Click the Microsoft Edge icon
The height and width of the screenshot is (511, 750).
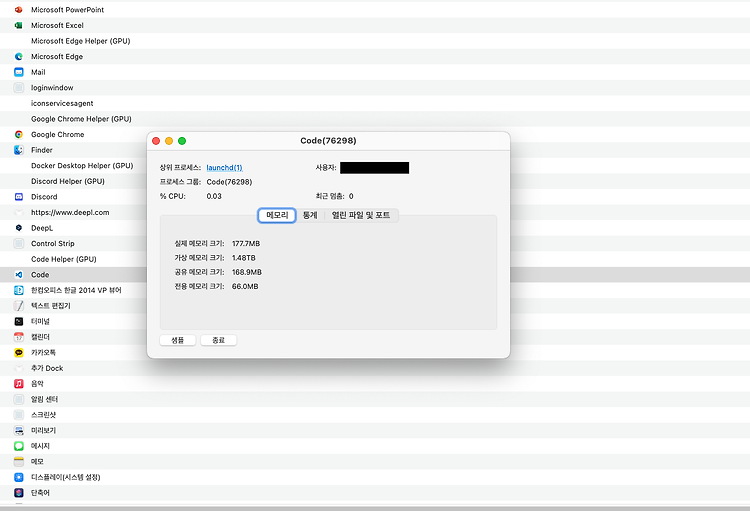[19, 56]
